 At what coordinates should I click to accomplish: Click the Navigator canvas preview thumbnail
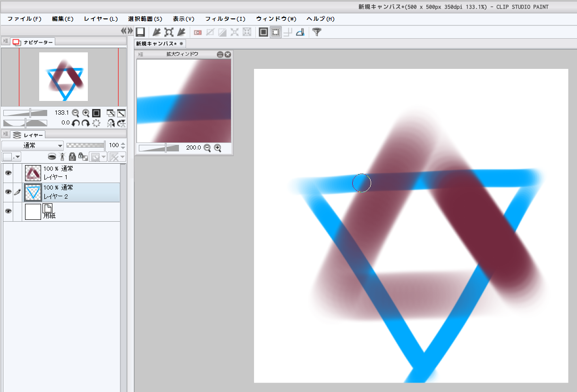coord(63,76)
